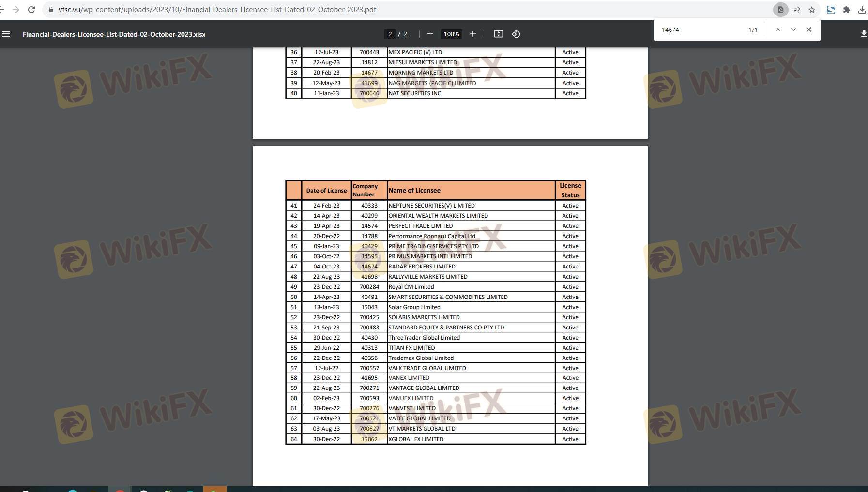Click the 100% zoom level box
The width and height of the screenshot is (868, 492).
click(451, 34)
